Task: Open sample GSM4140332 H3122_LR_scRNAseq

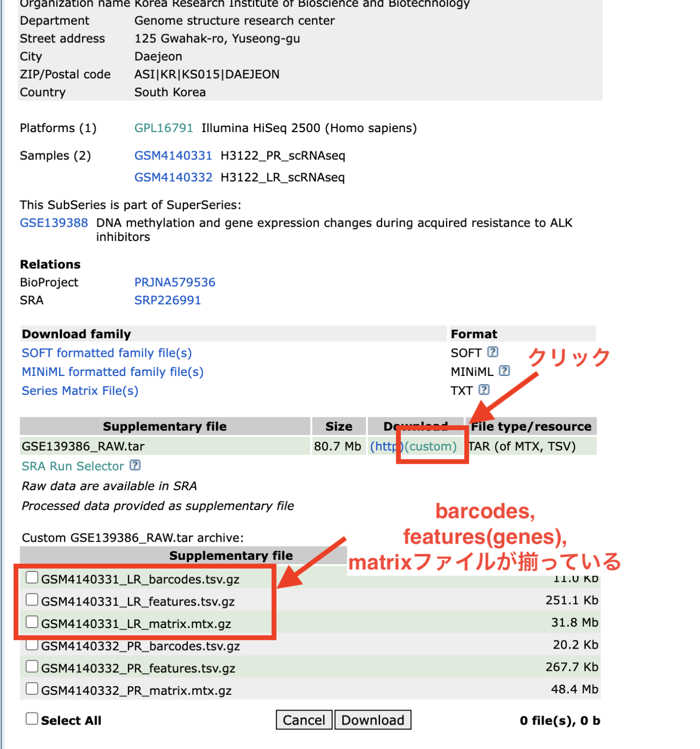Action: 173,177
